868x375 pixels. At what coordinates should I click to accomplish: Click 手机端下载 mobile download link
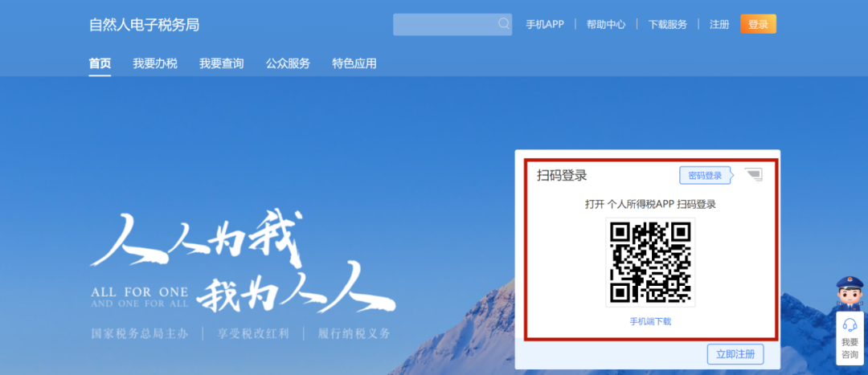[x=650, y=321]
